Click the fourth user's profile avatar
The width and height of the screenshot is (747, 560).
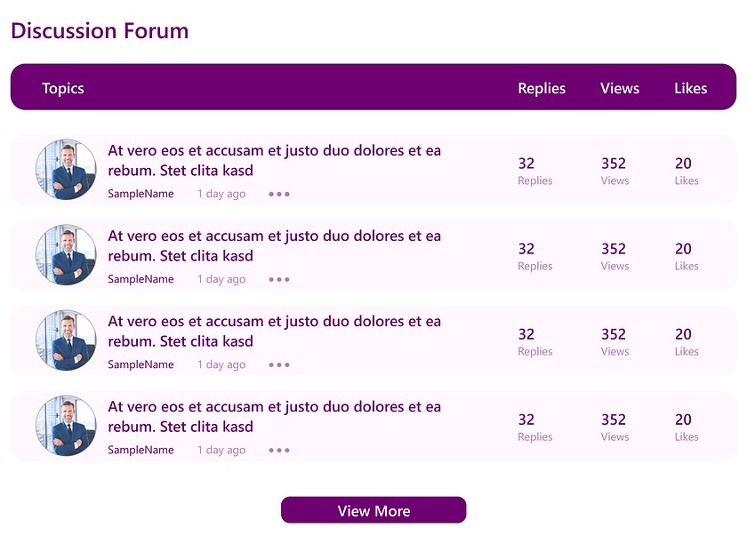65,426
